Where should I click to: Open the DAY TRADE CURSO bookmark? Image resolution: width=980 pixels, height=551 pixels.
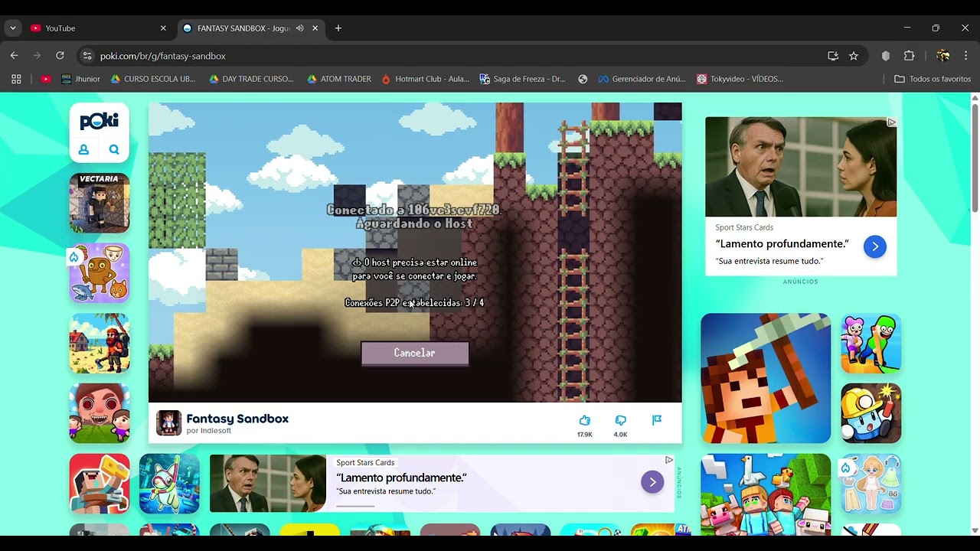[251, 79]
